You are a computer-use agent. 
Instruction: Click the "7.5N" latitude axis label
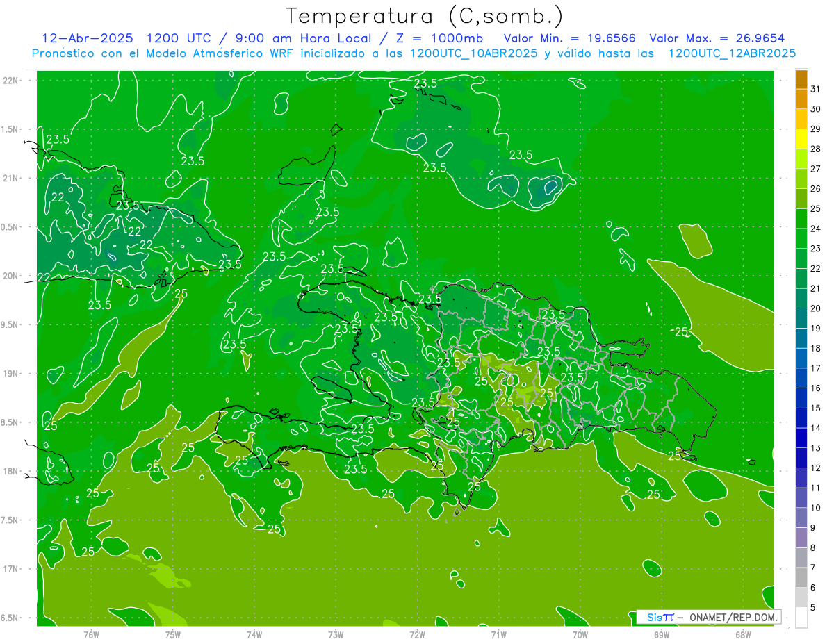[x=10, y=520]
